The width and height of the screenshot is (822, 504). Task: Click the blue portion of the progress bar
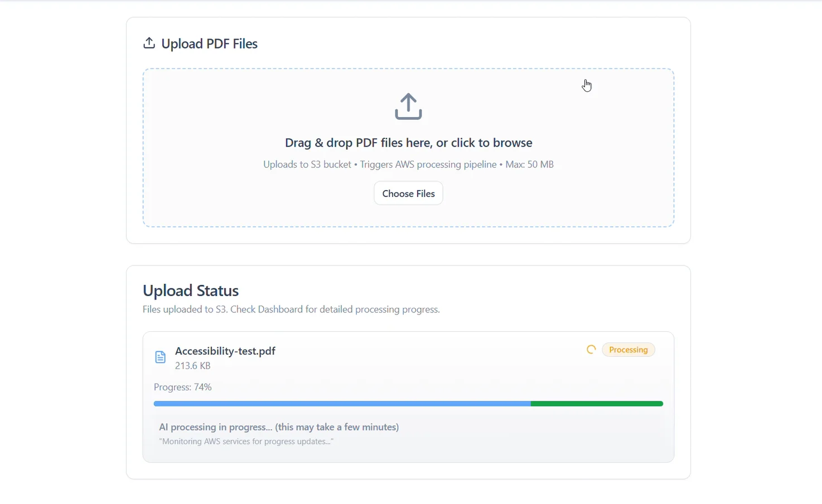pos(341,404)
